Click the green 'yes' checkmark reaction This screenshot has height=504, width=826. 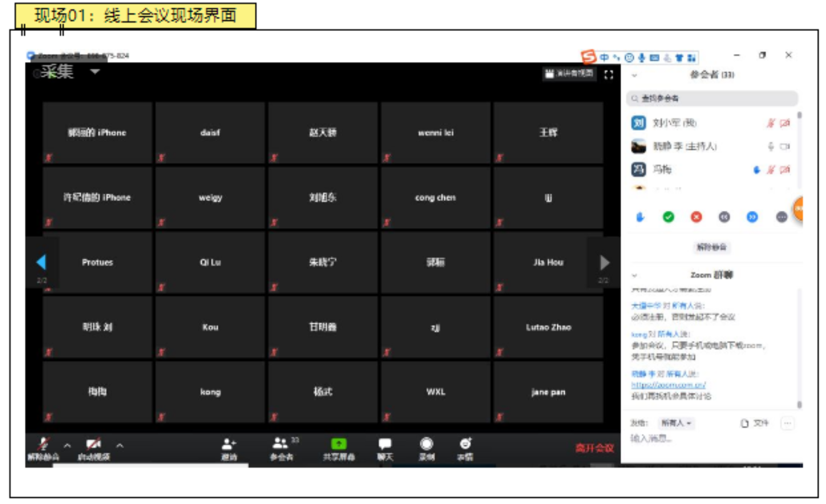click(668, 217)
